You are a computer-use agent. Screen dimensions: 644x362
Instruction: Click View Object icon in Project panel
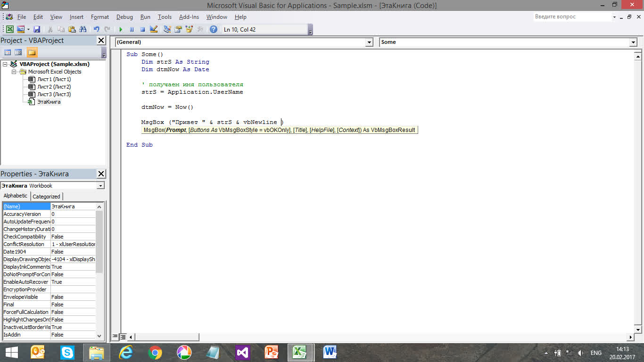pos(18,52)
